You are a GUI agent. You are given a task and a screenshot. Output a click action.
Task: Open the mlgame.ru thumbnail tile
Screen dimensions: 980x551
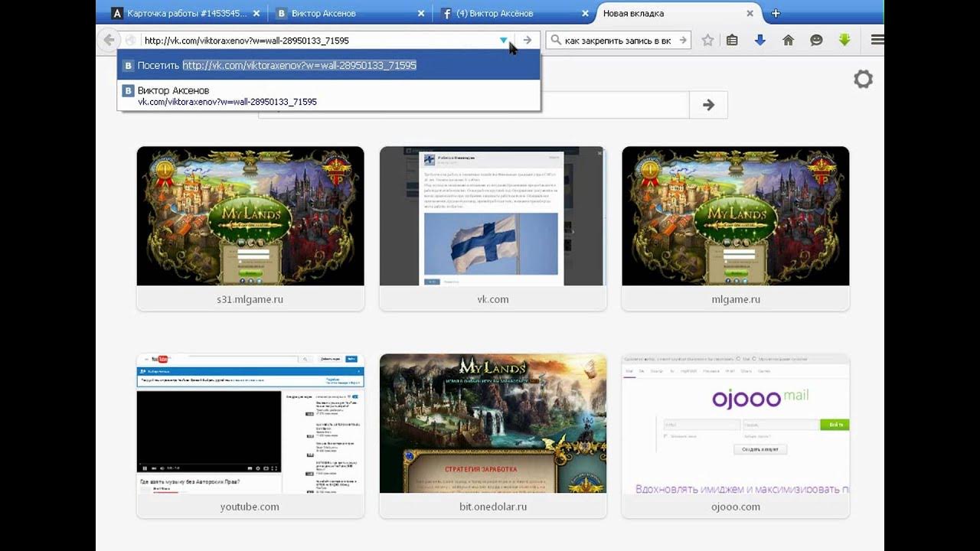click(736, 228)
